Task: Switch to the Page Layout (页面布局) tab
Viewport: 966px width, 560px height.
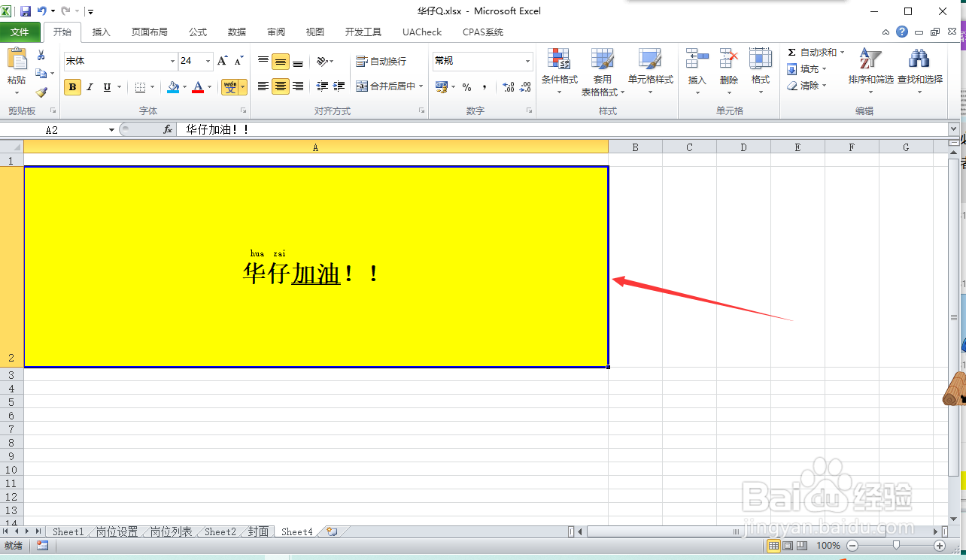Action: pos(150,32)
